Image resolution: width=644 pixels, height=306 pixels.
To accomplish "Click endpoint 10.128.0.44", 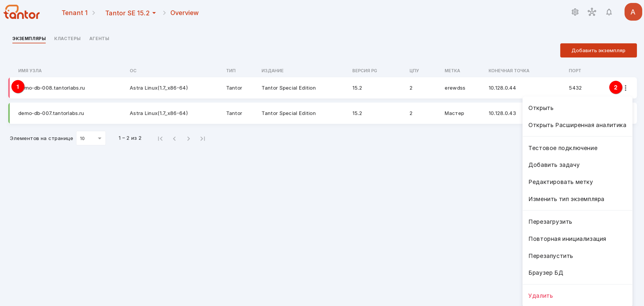I will pyautogui.click(x=502, y=88).
